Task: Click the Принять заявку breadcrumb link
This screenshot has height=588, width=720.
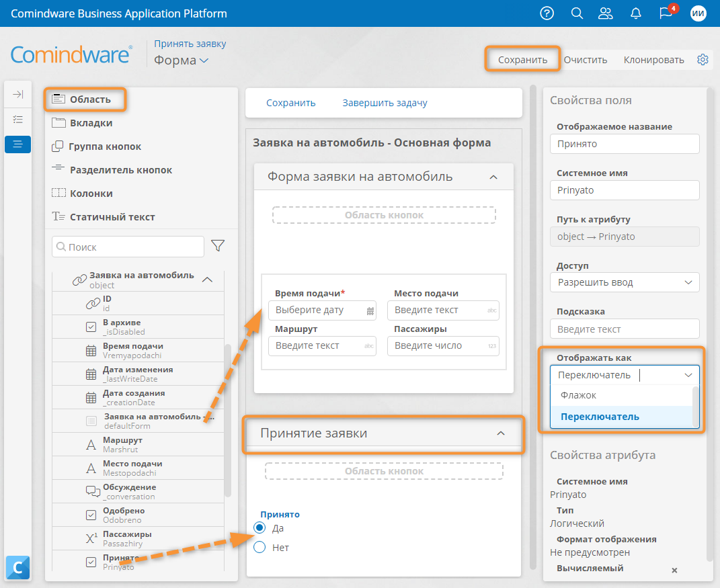Action: point(190,44)
